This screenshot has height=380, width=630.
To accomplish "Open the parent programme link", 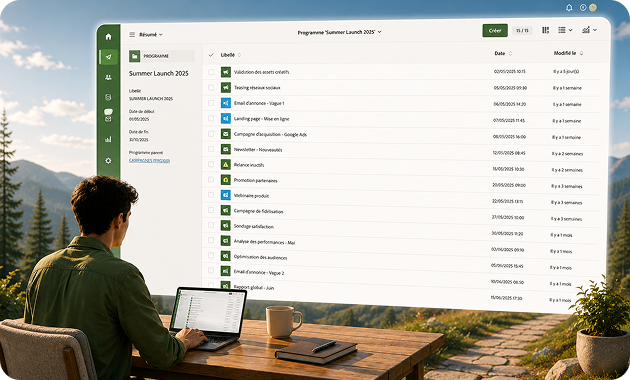I will (x=149, y=160).
